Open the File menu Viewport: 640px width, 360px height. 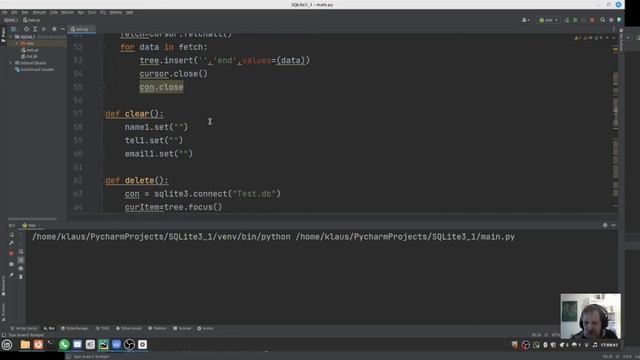pyautogui.click(x=4, y=13)
